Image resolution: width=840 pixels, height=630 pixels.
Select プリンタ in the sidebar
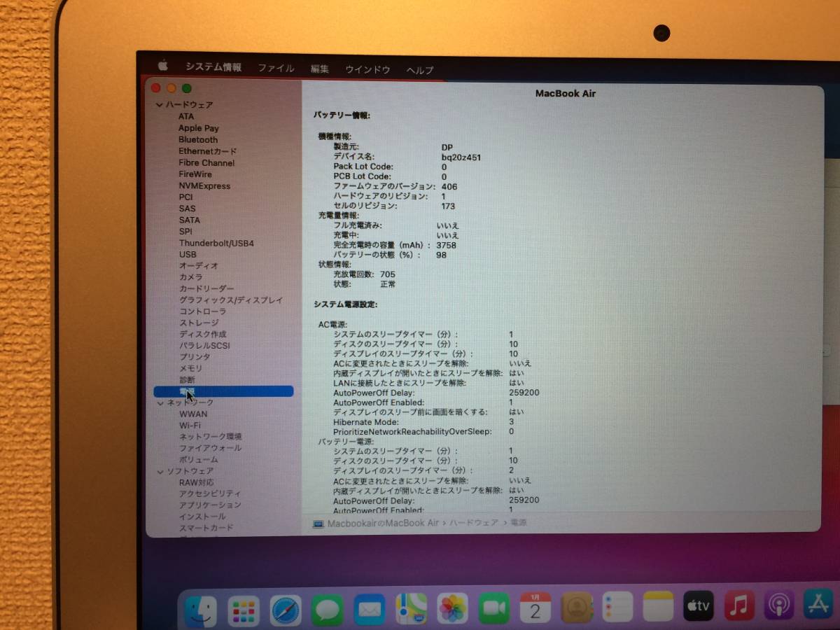[195, 357]
